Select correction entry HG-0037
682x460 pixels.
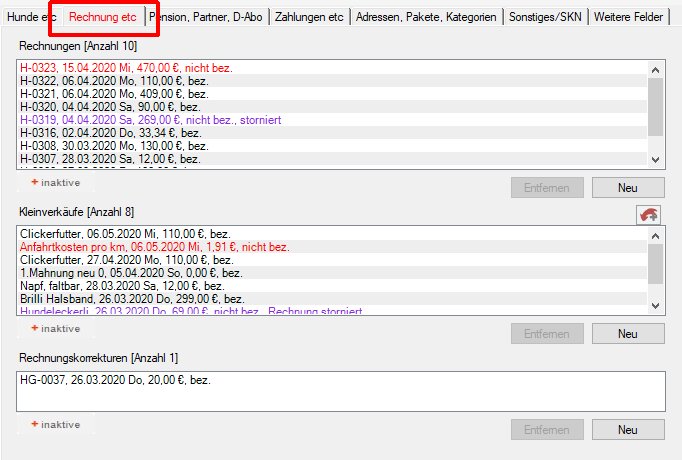pos(115,380)
